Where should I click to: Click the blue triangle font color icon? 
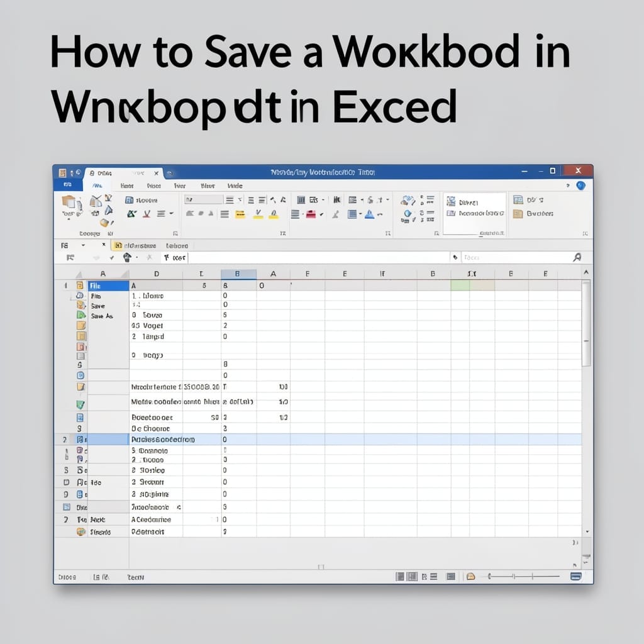click(370, 214)
